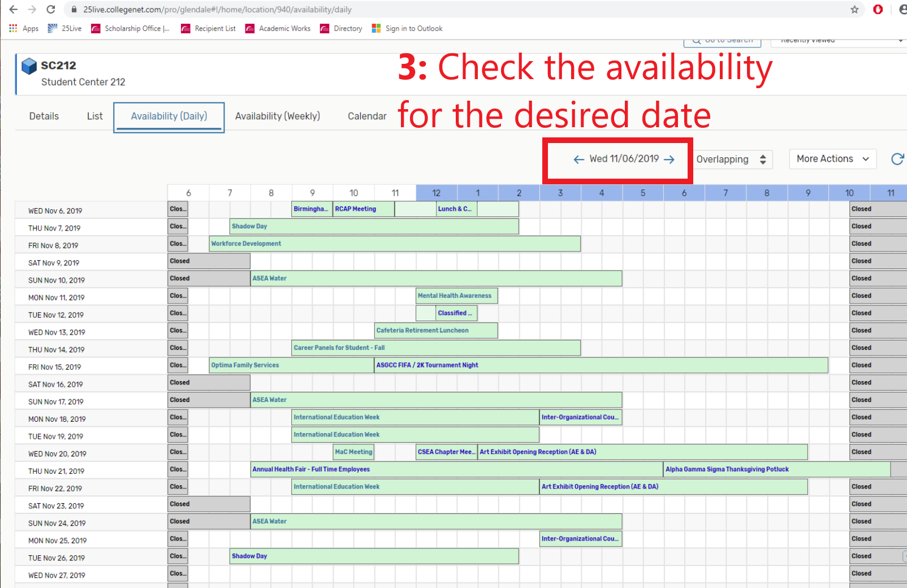Open Mental Health Awareness event
Screen dimensions: 907x588
coord(456,296)
